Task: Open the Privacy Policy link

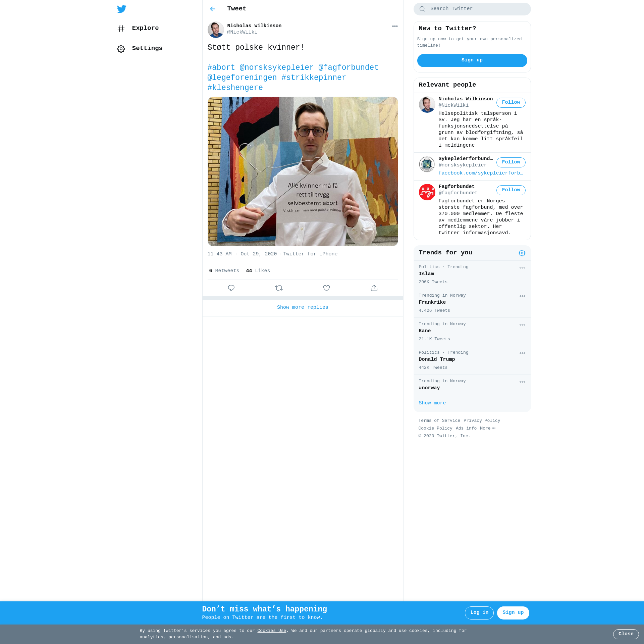Action: [x=482, y=421]
